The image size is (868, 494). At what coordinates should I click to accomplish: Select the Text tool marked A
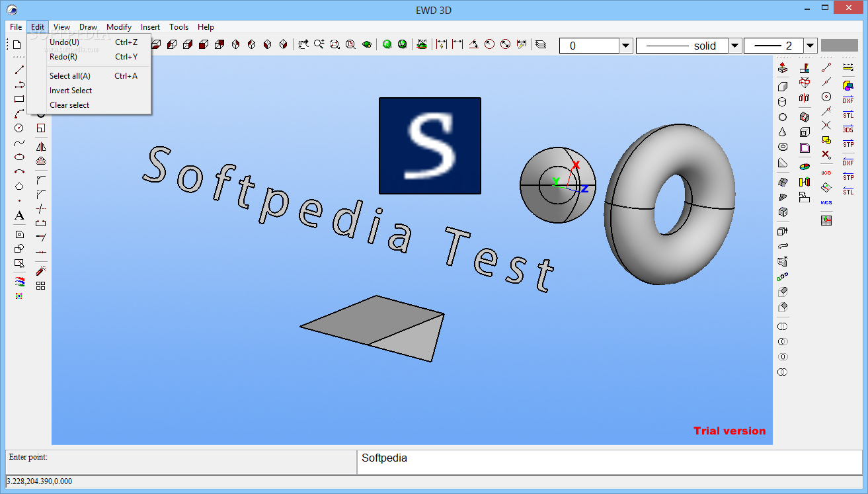point(19,216)
